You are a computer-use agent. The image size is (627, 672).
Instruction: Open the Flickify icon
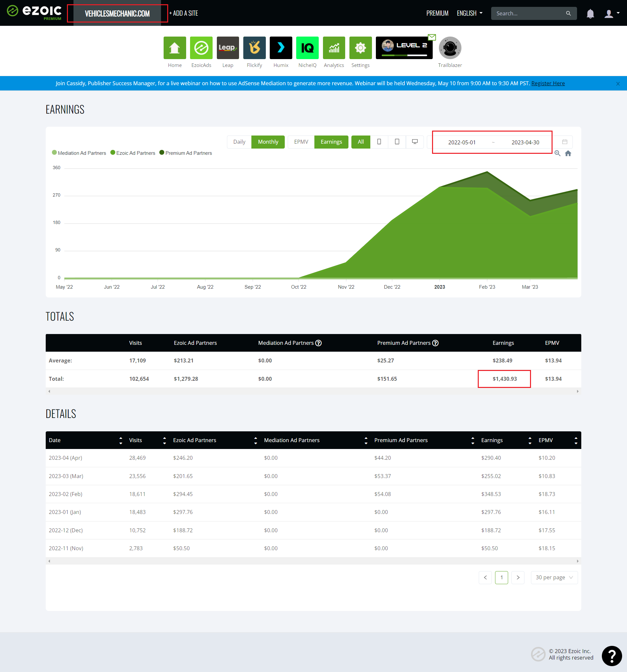click(254, 48)
